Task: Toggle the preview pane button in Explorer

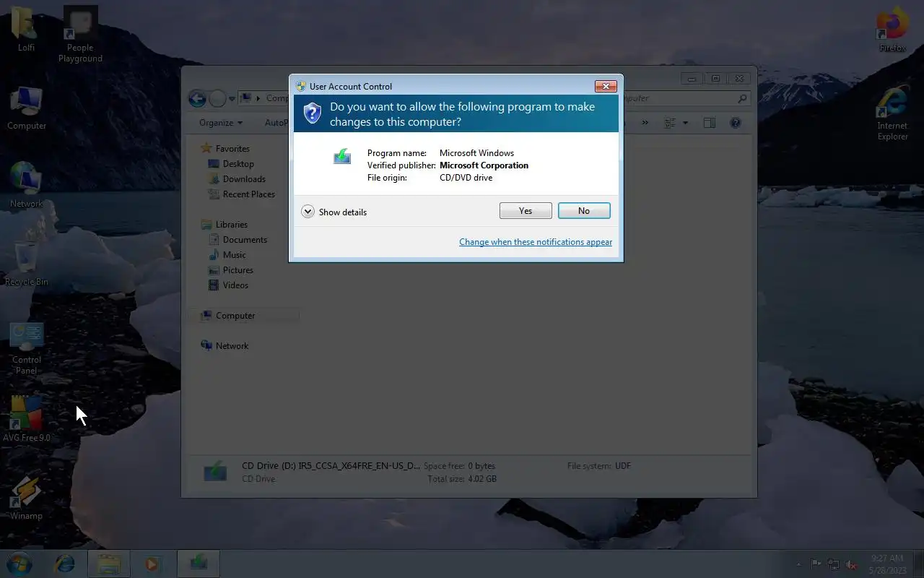Action: (710, 123)
